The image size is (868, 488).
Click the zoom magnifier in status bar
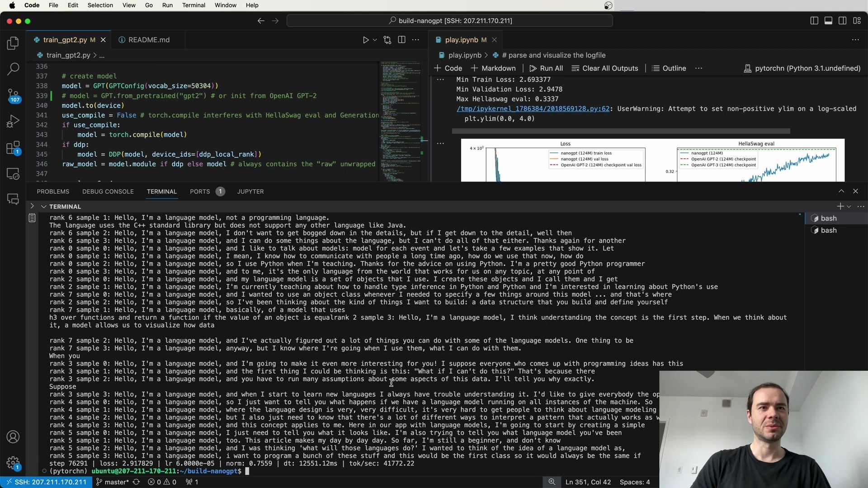pos(552,482)
